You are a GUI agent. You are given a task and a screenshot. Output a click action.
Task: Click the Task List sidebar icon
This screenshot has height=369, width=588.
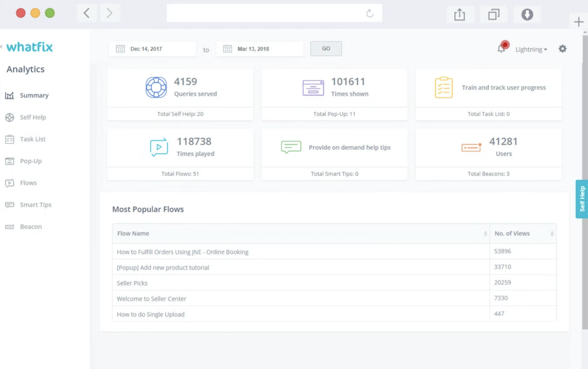[x=10, y=139]
